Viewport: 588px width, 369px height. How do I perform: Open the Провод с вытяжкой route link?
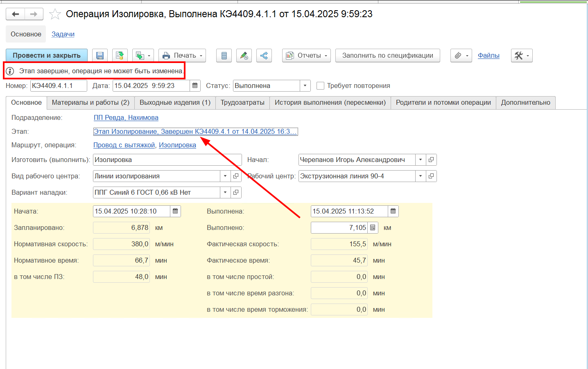(x=124, y=145)
